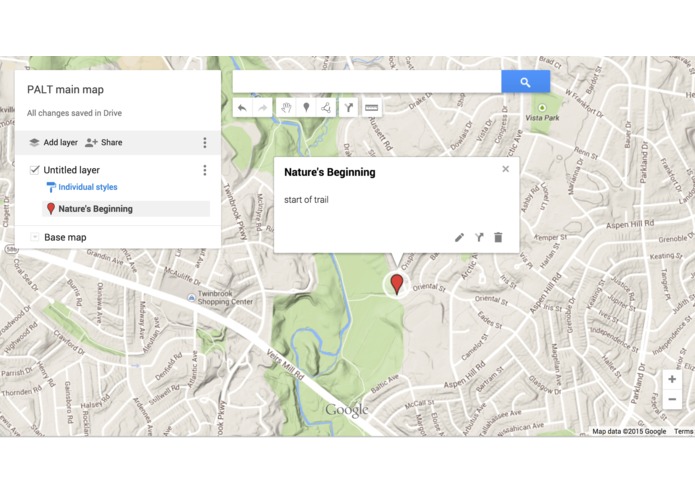The image size is (695, 494).
Task: Click the route 586 shield on map
Action: 11,250
